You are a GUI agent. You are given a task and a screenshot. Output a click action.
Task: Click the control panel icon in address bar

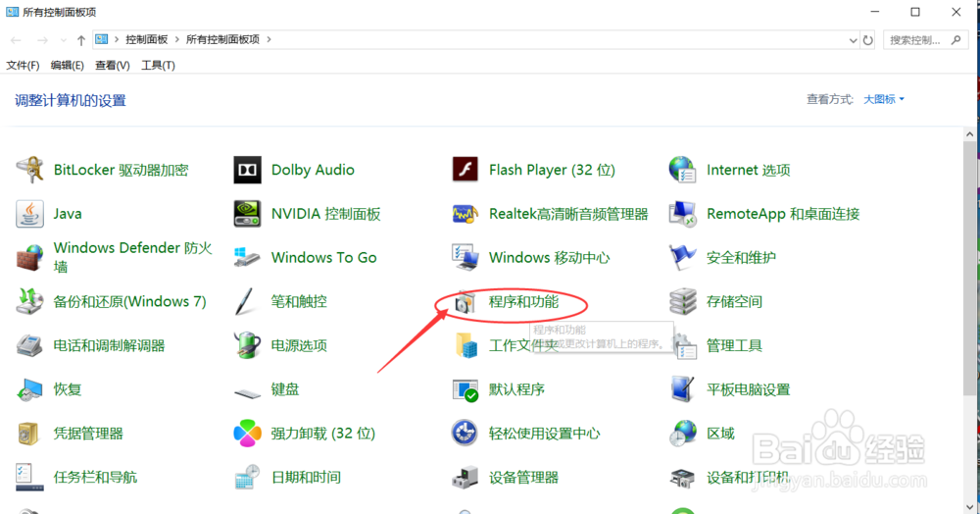tap(101, 39)
